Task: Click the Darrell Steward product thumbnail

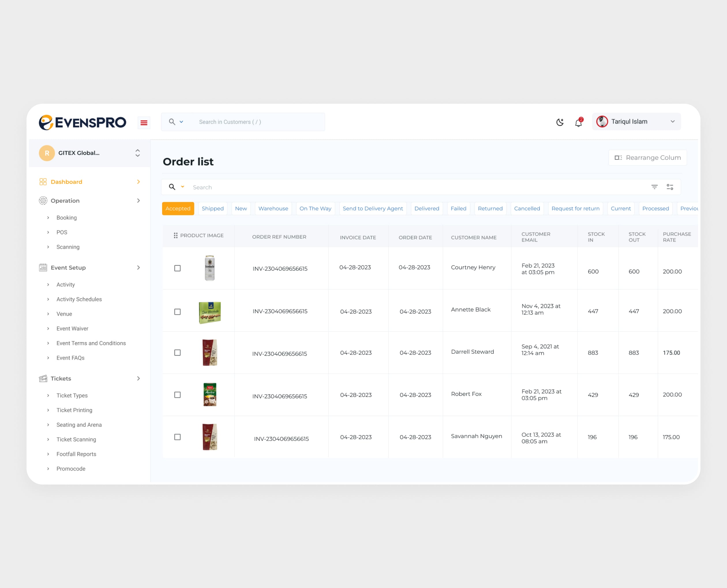Action: (209, 353)
